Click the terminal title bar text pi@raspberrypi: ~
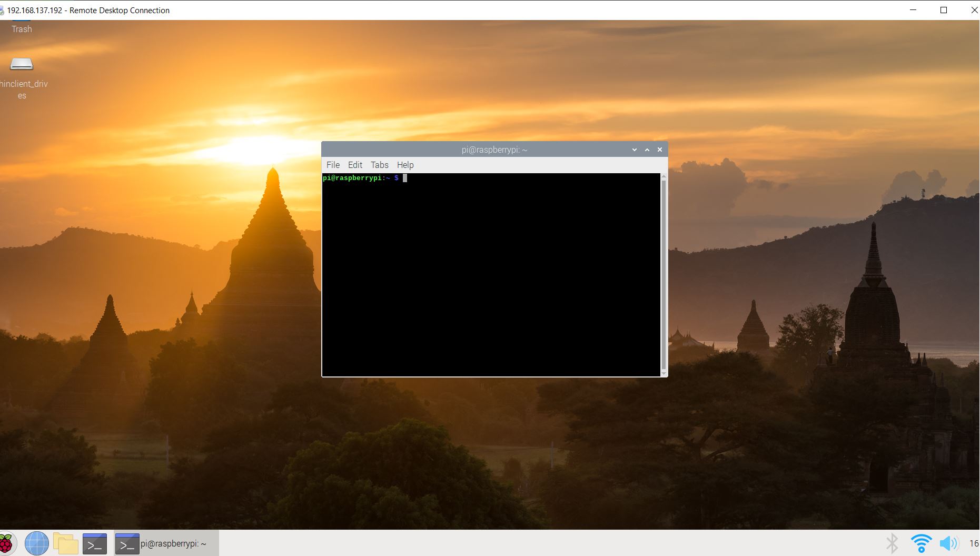This screenshot has width=980, height=556. [x=494, y=150]
